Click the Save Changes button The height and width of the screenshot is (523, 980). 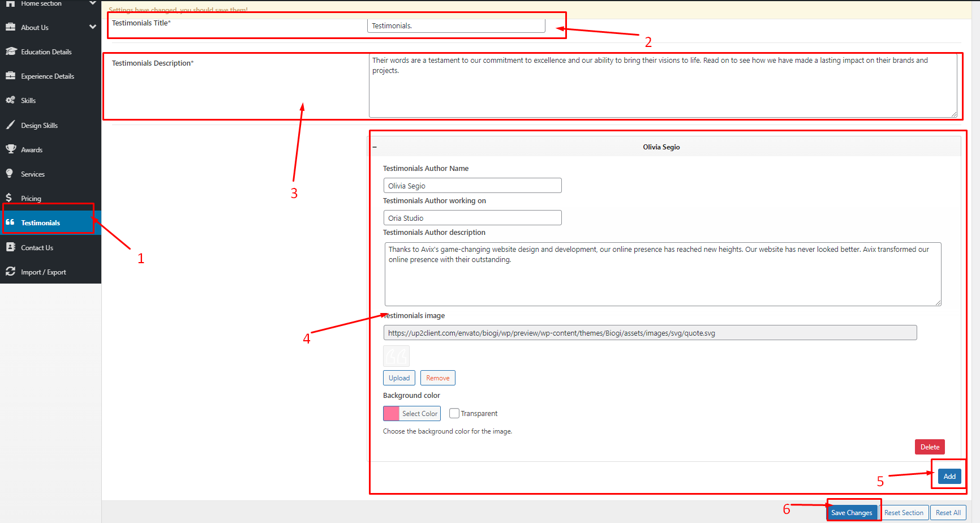[x=852, y=512]
